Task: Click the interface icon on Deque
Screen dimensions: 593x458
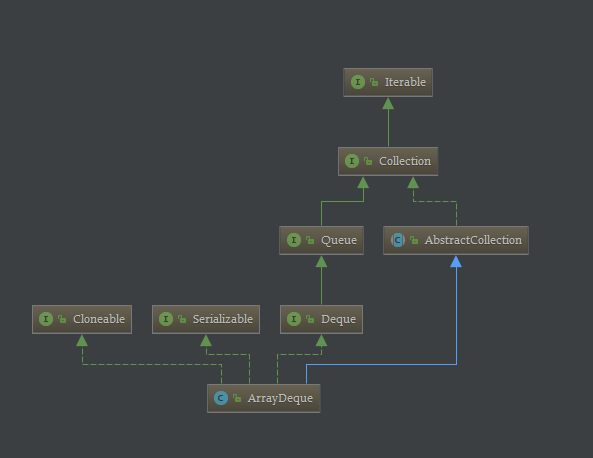Action: (x=294, y=319)
